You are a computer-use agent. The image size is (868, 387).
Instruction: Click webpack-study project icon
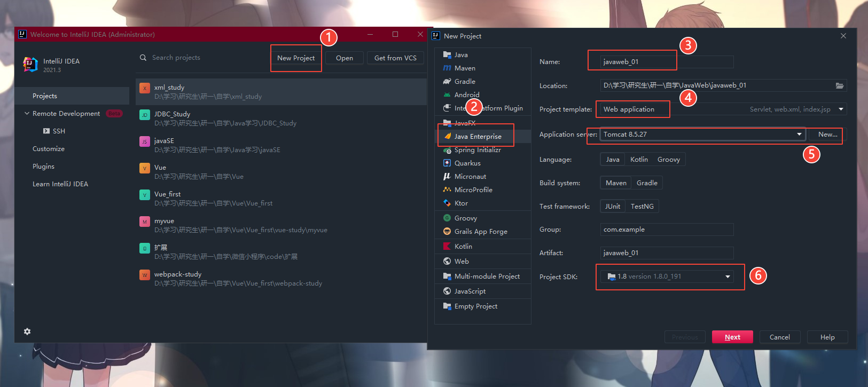pyautogui.click(x=145, y=275)
